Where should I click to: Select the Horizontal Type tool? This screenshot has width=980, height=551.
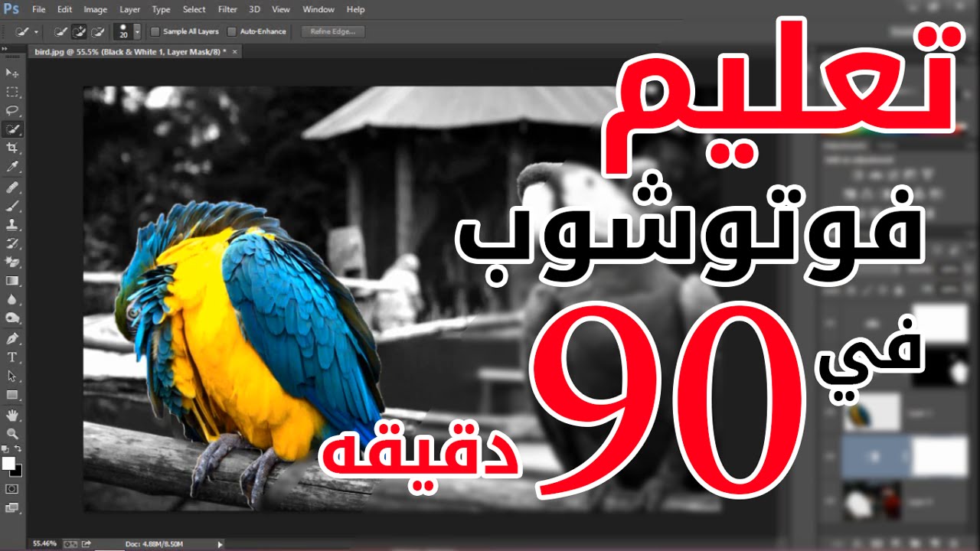pos(12,357)
